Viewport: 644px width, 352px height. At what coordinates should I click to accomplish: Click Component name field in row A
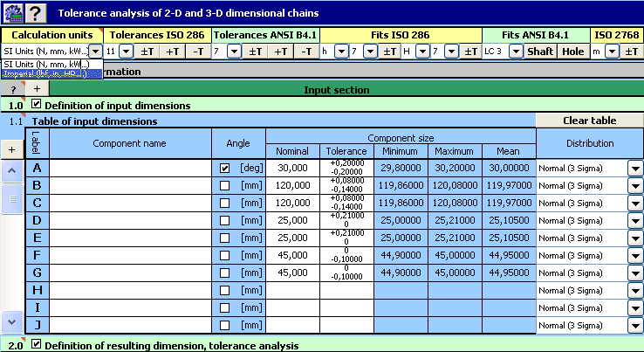coord(130,169)
